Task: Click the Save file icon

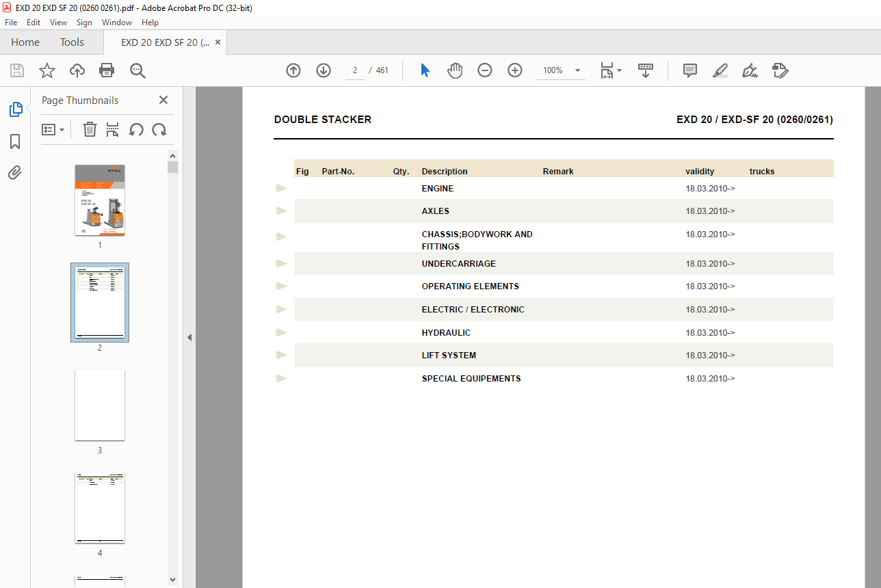Action: point(17,70)
